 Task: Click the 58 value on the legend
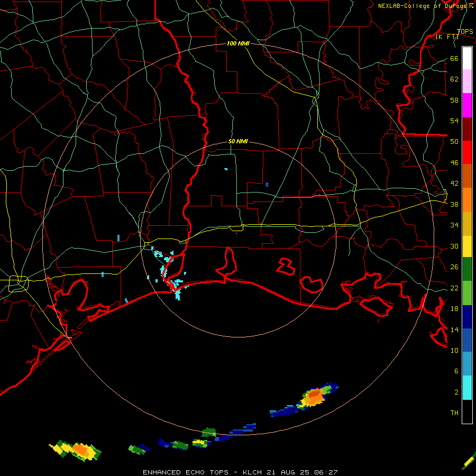pos(454,100)
